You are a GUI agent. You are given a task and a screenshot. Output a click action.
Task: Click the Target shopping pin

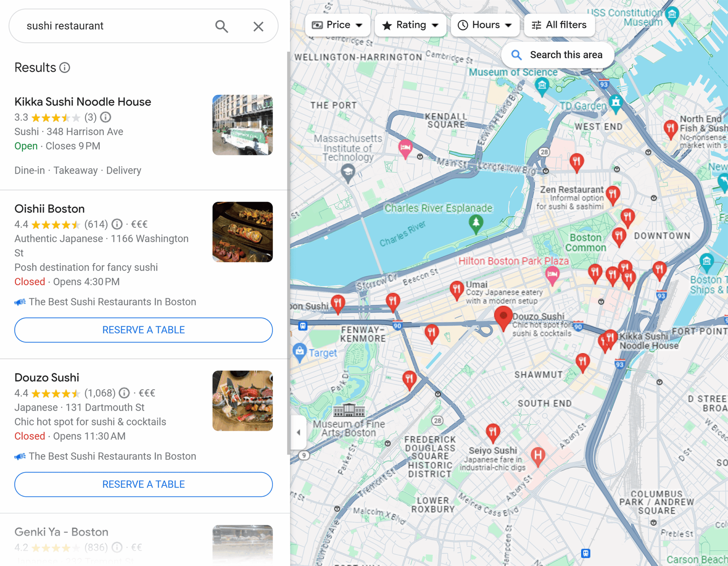click(300, 352)
